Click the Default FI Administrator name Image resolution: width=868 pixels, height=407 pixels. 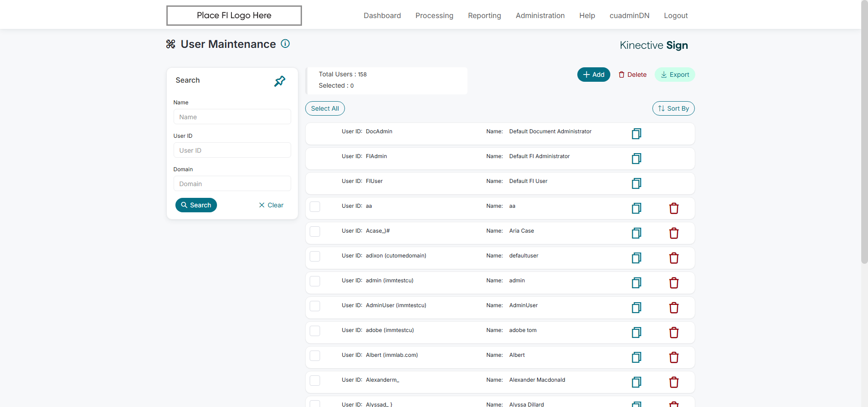point(539,156)
